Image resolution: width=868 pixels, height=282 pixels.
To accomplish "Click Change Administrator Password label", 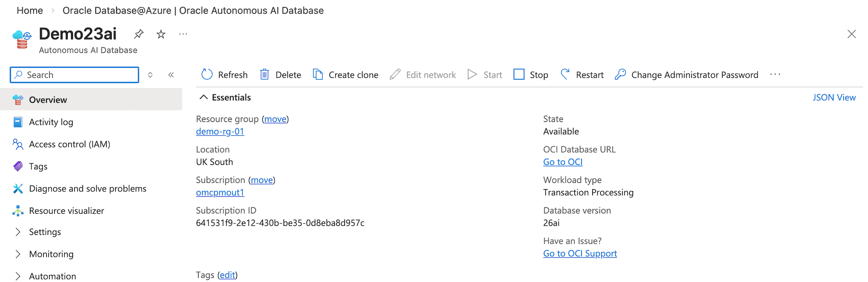I will click(694, 75).
